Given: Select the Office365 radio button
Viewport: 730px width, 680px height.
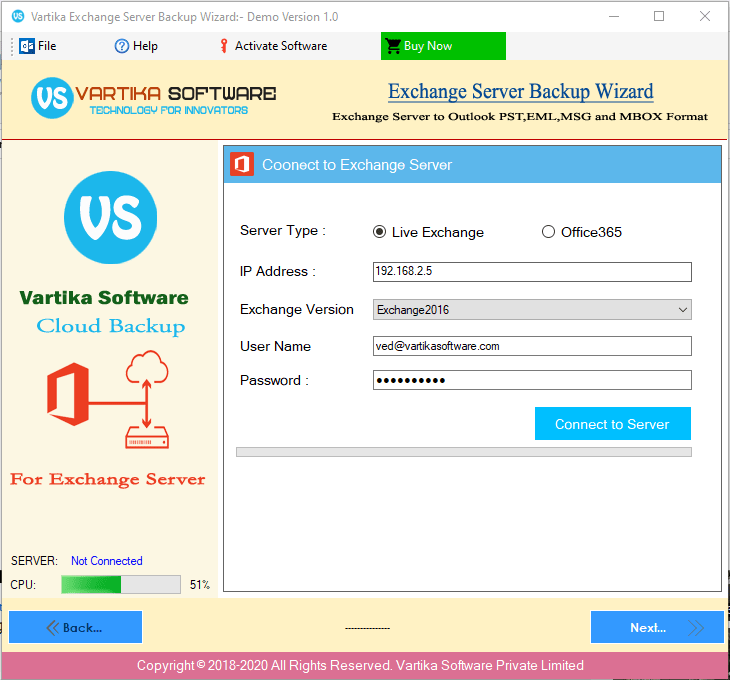Looking at the screenshot, I should (x=548, y=232).
